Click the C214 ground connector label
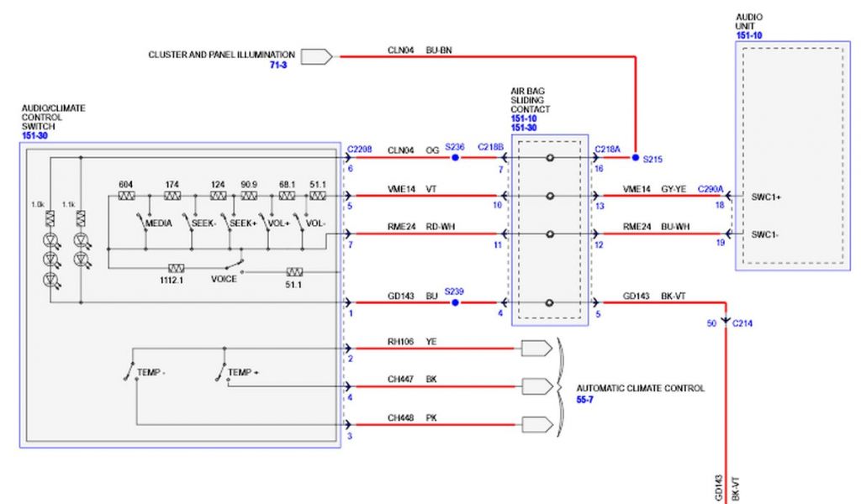 [743, 323]
